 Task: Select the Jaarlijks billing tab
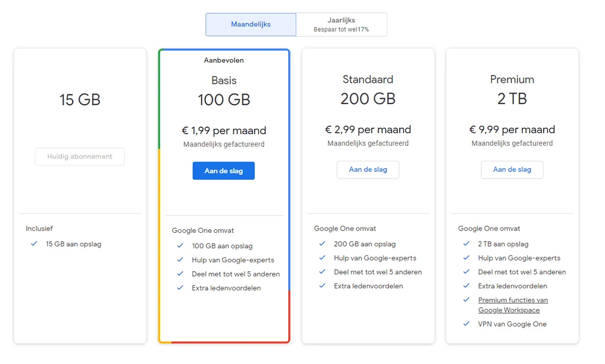[x=341, y=25]
